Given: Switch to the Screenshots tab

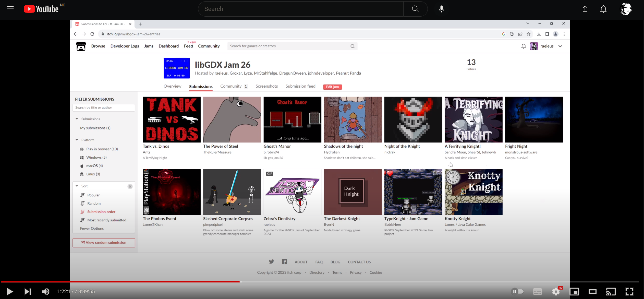Looking at the screenshot, I should (x=266, y=86).
